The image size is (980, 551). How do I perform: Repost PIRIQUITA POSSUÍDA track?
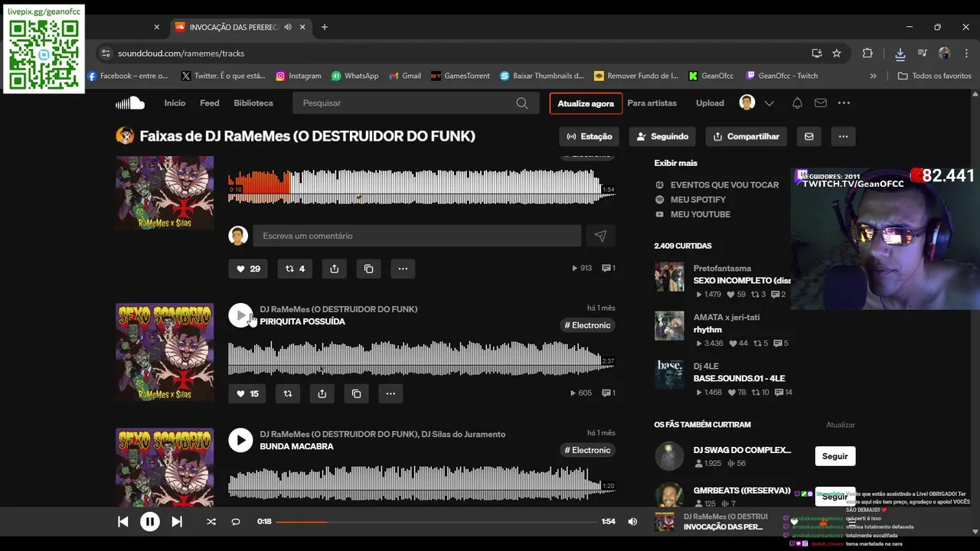tap(288, 393)
